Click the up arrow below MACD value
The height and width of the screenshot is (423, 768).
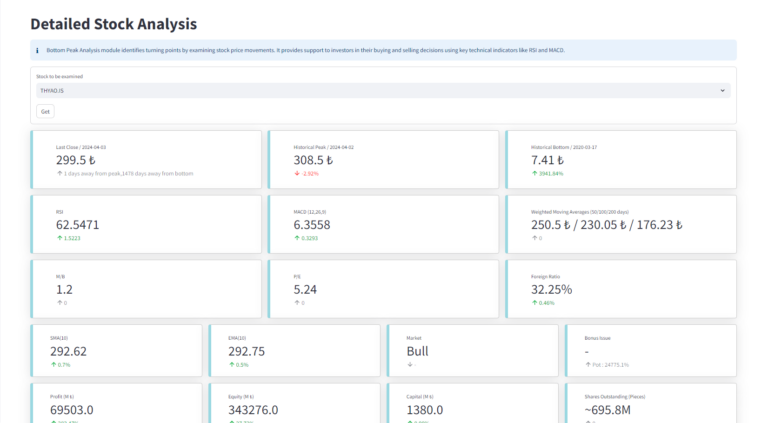296,238
